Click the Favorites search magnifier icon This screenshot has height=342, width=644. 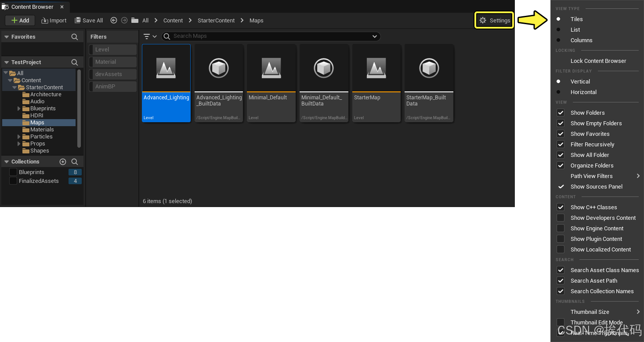pyautogui.click(x=75, y=37)
